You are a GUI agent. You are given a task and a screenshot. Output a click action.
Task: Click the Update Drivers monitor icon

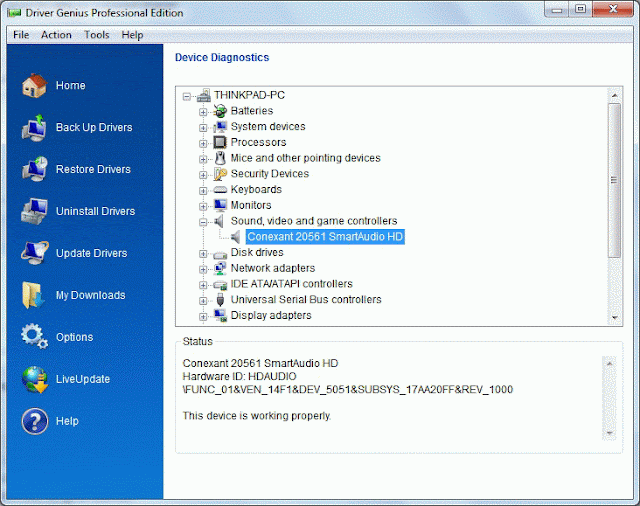(34, 253)
